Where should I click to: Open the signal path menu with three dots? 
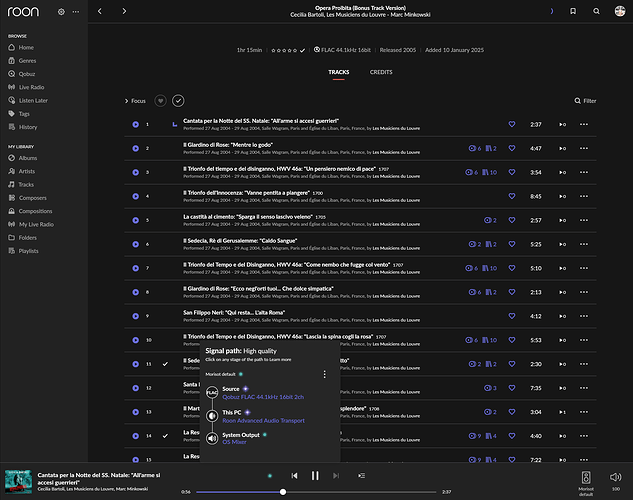coord(325,374)
